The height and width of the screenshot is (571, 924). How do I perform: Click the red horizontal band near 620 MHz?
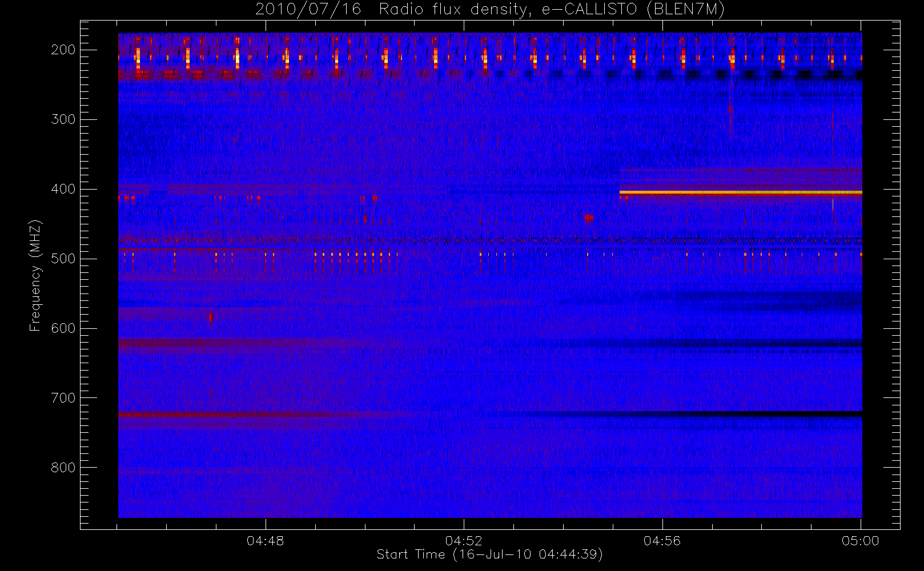[x=240, y=343]
